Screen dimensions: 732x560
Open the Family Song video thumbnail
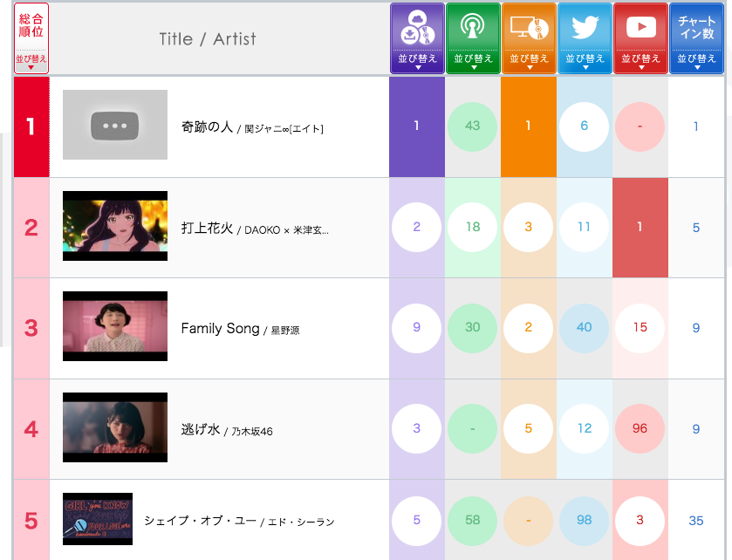115,327
